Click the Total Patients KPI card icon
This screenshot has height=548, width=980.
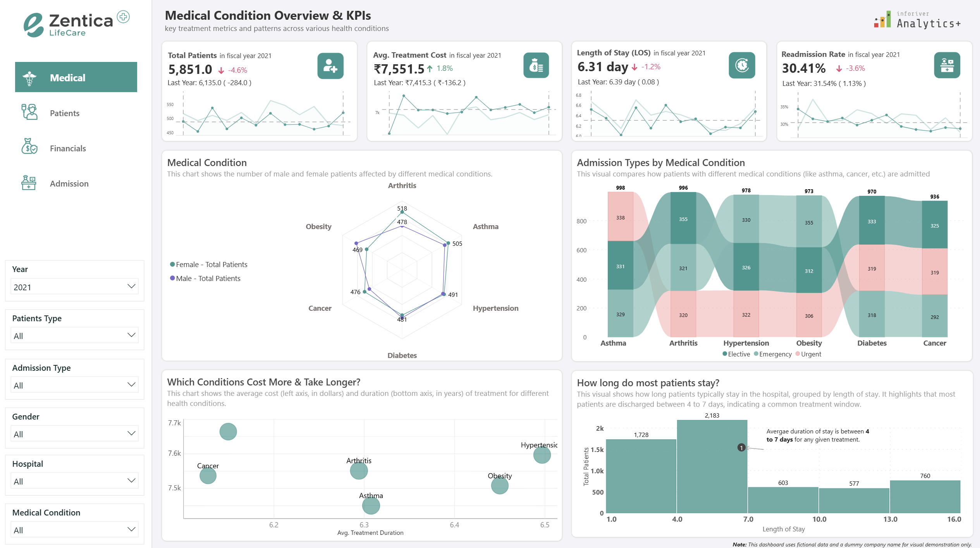click(330, 66)
